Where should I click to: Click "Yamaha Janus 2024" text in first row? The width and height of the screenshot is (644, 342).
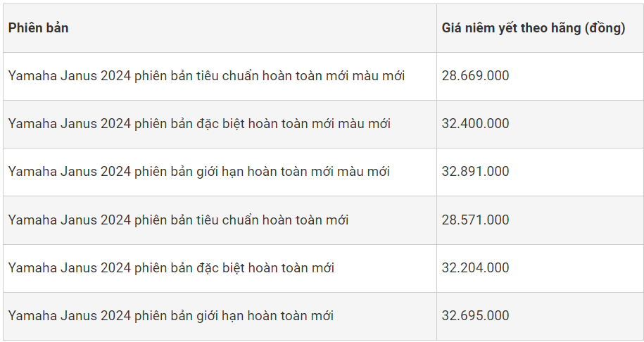click(69, 76)
